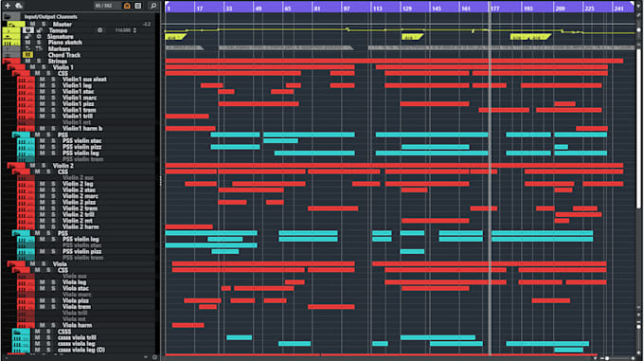Click the MIDI icon of Violin 2 marc
Screen dimensions: 644x361
(x=26, y=196)
